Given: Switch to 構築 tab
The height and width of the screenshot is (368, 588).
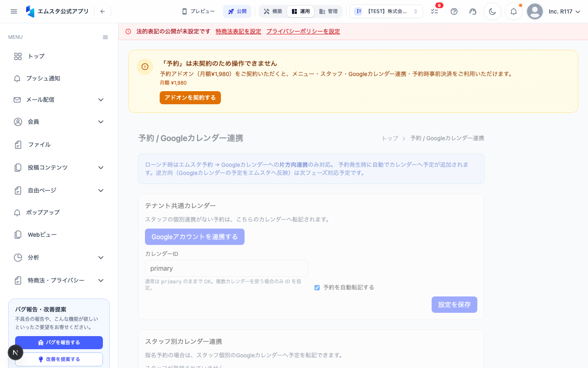Looking at the screenshot, I should pyautogui.click(x=273, y=11).
